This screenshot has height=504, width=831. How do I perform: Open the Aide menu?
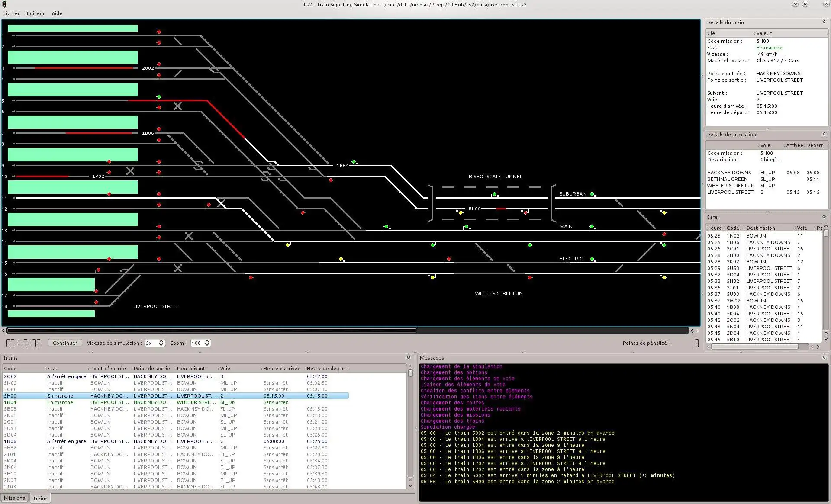point(56,13)
